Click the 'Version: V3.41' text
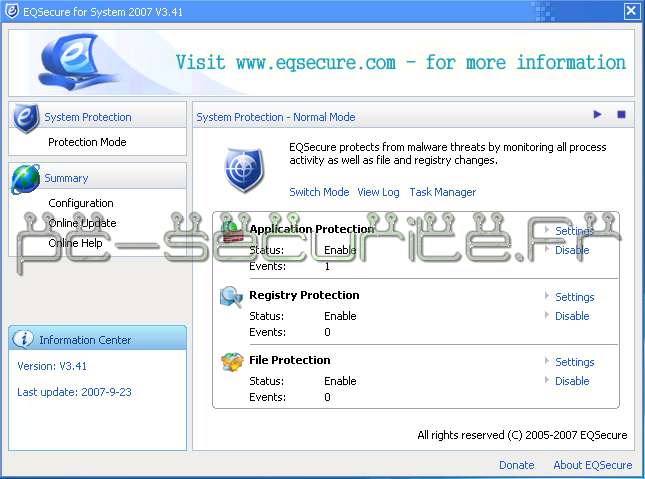Image resolution: width=645 pixels, height=479 pixels. (x=52, y=366)
